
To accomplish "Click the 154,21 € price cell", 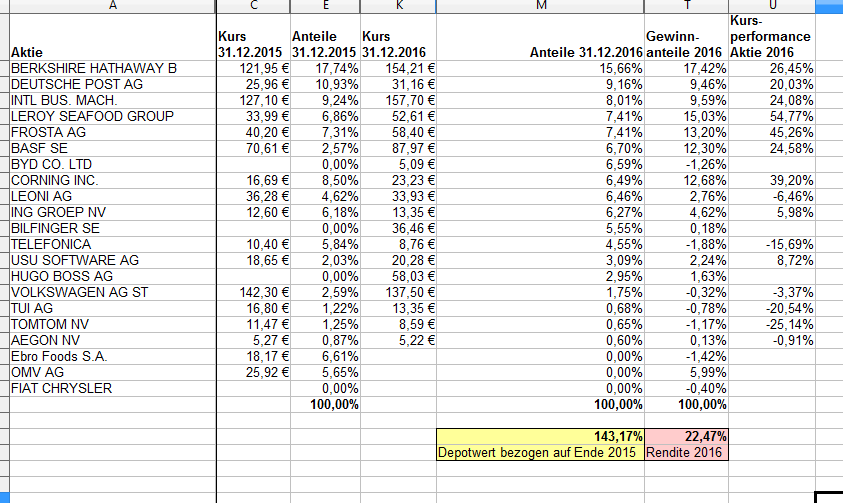I will click(x=398, y=68).
